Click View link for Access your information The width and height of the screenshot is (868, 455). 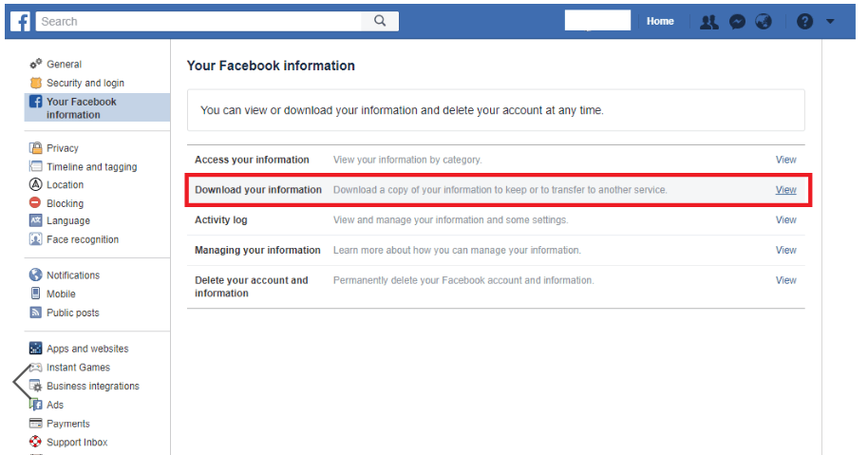pyautogui.click(x=785, y=160)
